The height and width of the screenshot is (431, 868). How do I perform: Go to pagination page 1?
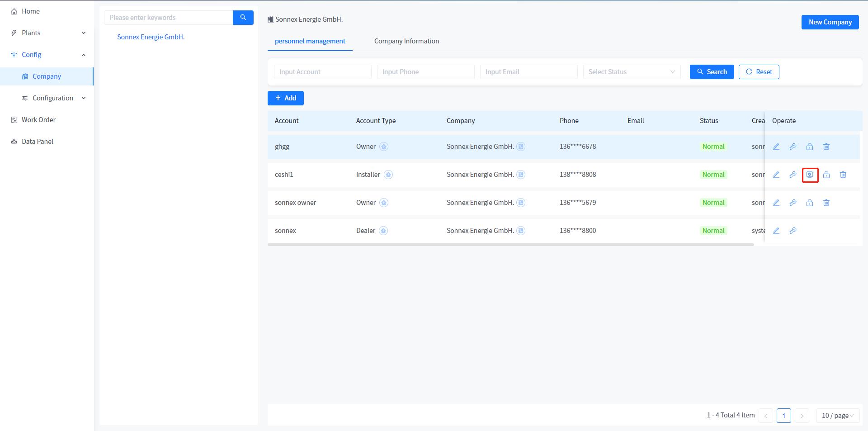(784, 416)
